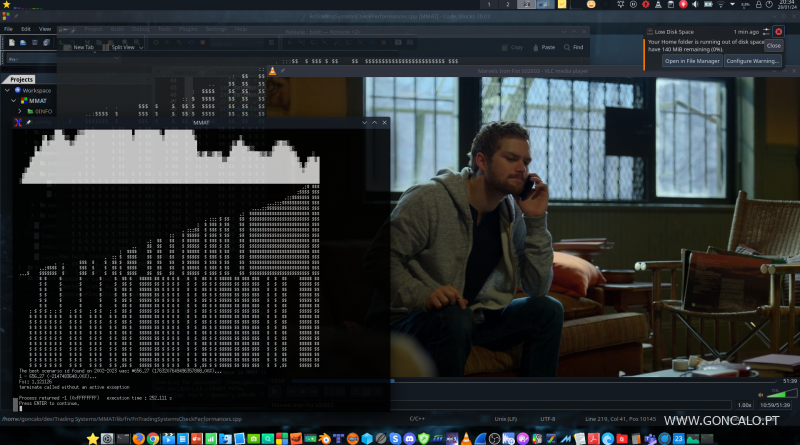Click the Save all files toolbar icon
The width and height of the screenshot is (800, 445).
(46, 42)
